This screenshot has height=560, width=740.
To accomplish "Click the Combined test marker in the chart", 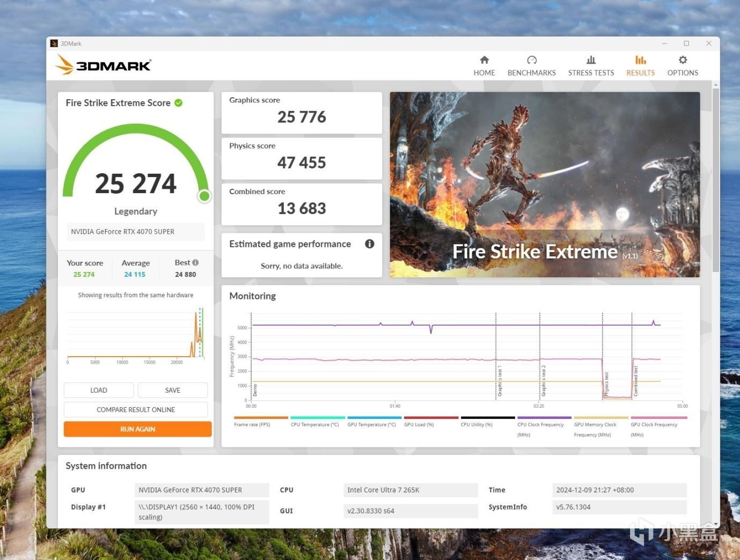I will tap(636, 381).
